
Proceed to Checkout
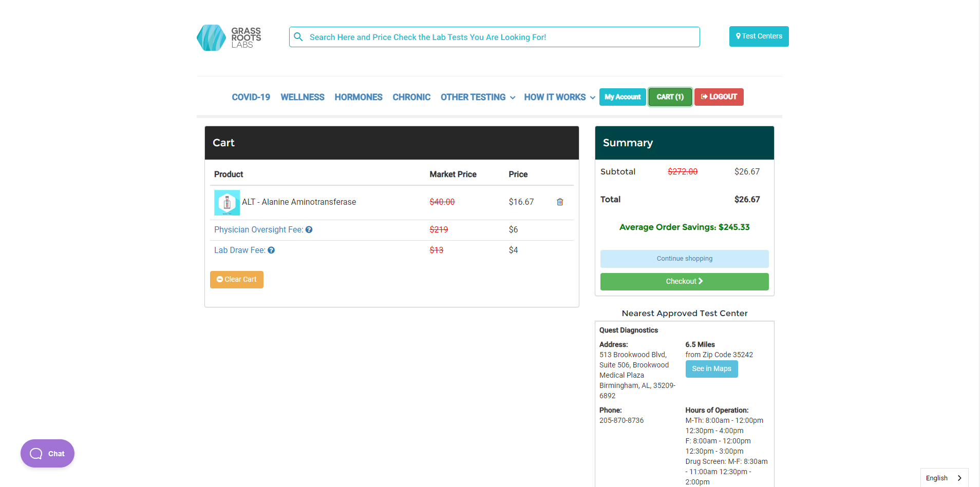[x=684, y=282]
